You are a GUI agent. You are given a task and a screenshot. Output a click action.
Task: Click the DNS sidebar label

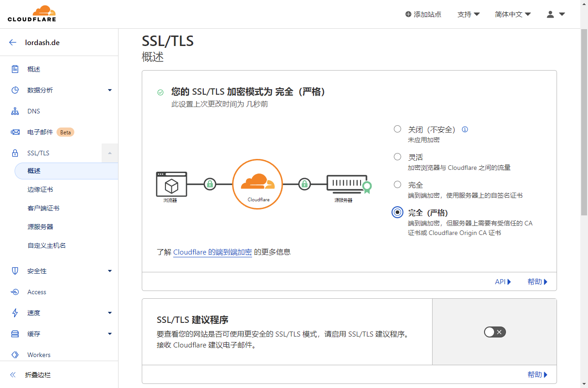tap(34, 111)
